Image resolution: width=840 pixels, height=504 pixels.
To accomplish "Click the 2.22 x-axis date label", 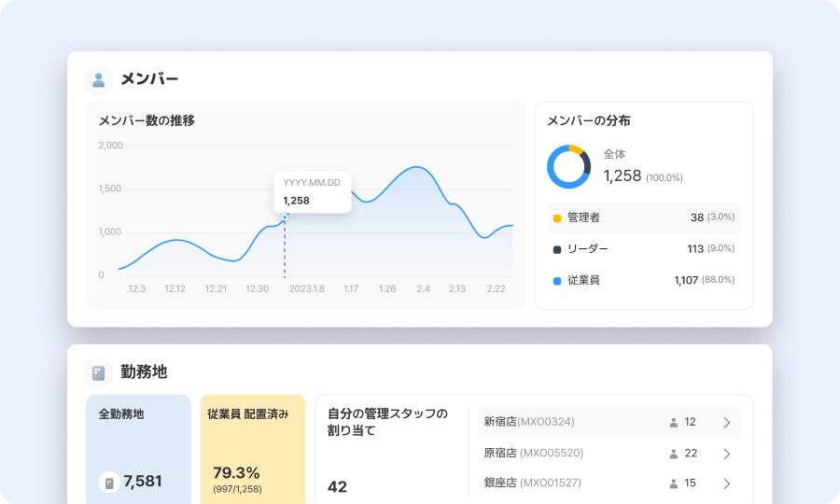I will coord(497,288).
